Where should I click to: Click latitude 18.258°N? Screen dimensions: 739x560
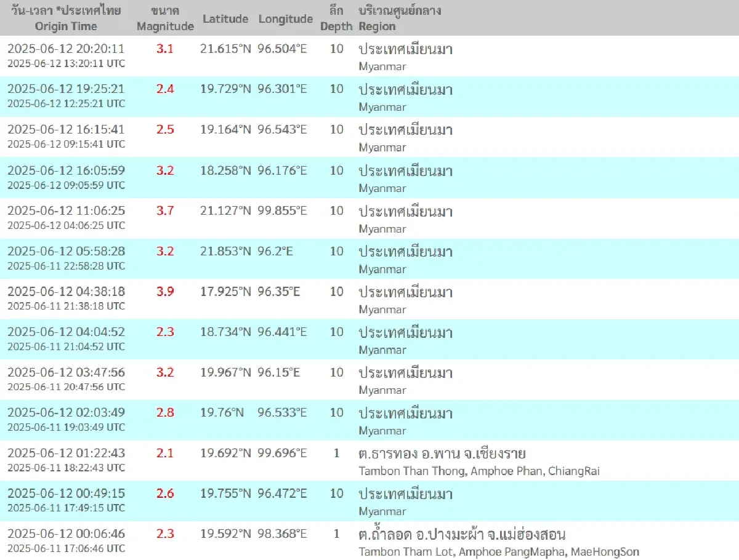tap(225, 170)
